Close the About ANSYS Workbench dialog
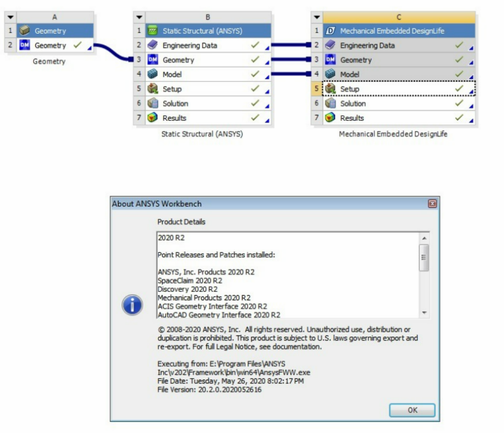Screen dimensions: 504x433 tap(432, 204)
